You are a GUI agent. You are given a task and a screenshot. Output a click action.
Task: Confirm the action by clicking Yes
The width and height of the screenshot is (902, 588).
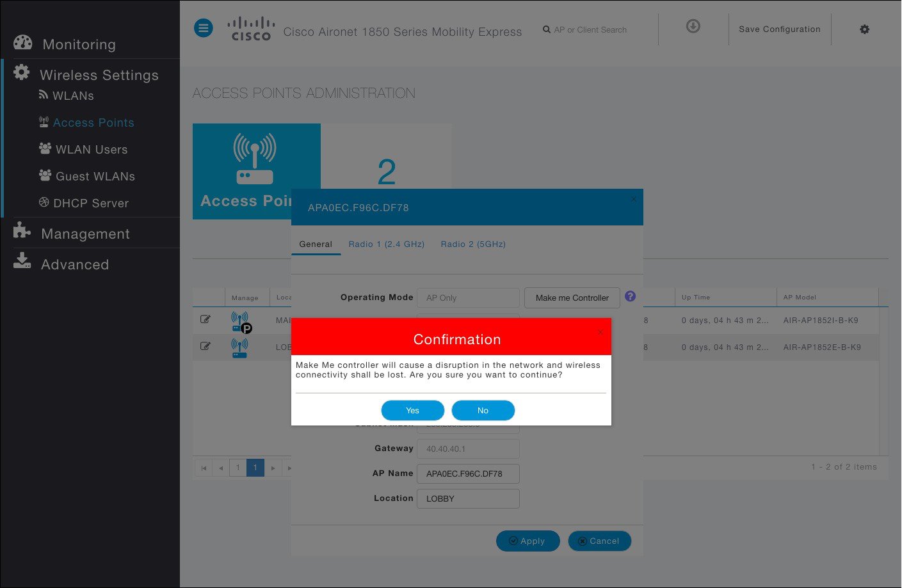pyautogui.click(x=412, y=410)
